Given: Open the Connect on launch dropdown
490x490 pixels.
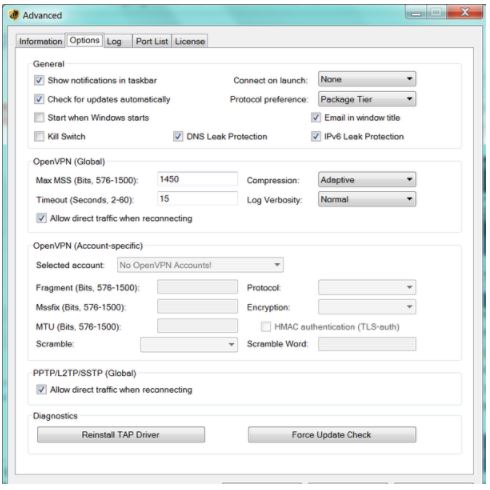Looking at the screenshot, I should (x=367, y=79).
